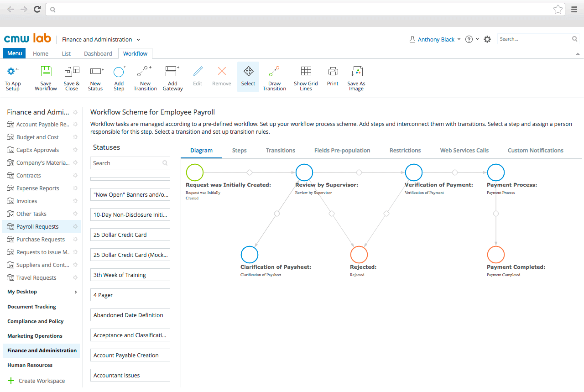Select the Review by Supervisor step circle
The image size is (584, 392).
coord(304,172)
